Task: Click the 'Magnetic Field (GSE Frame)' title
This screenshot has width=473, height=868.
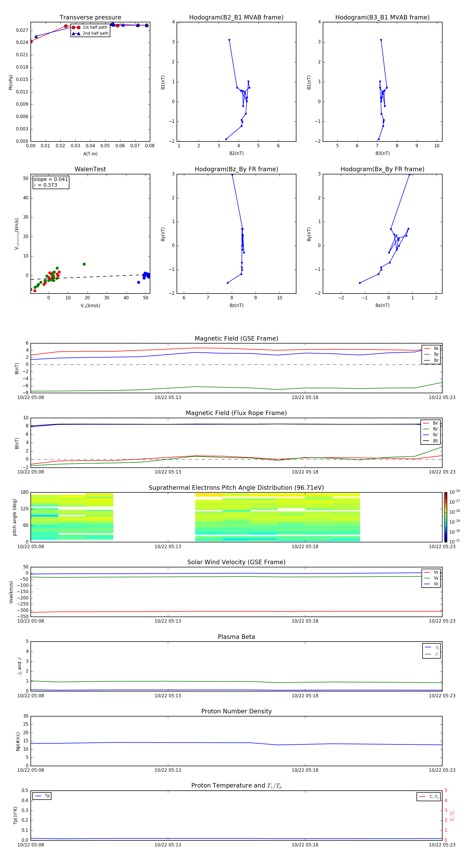Action: tap(236, 339)
